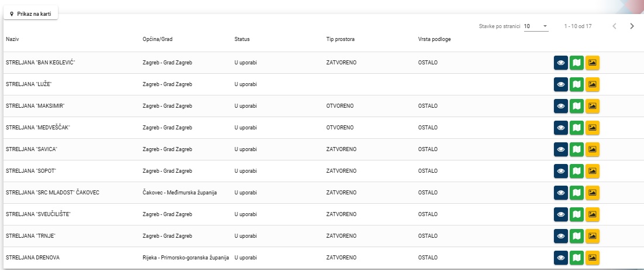The height and width of the screenshot is (270, 644).
Task: Open photo icon for STRELJANA "SOPOT"
Action: [593, 171]
